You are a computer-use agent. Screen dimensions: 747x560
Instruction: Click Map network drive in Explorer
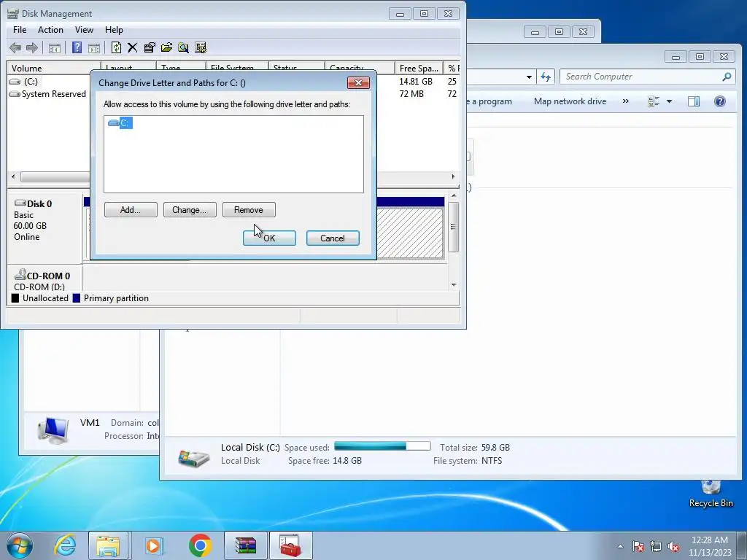[570, 101]
